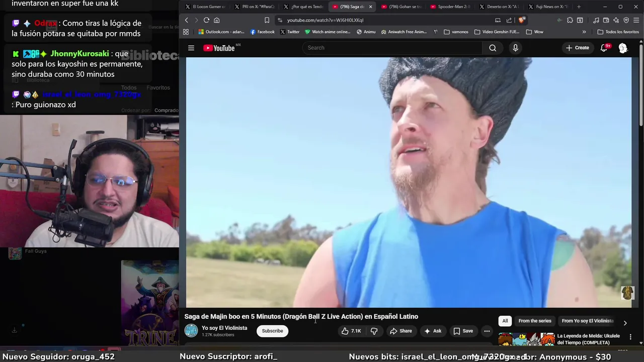This screenshot has height=362, width=644.
Task: Start voice search with the microphone icon
Action: (x=515, y=48)
